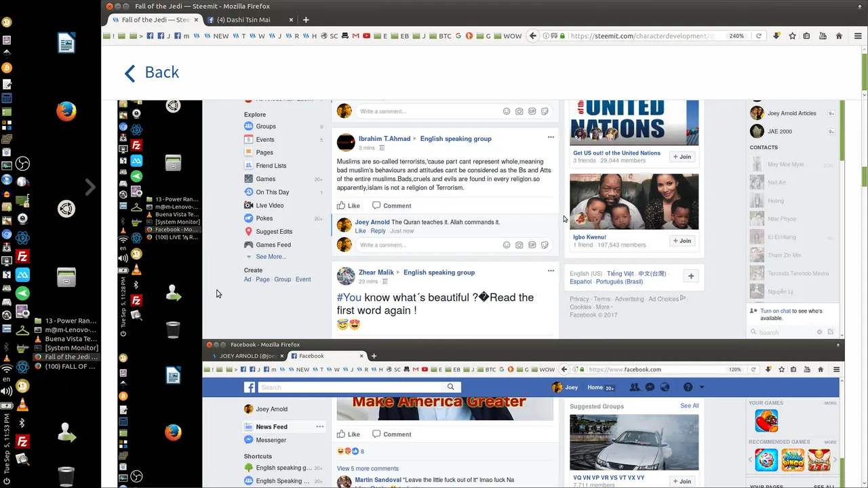868x488 pixels.
Task: Open the WOW bookmark folder in Steemit window's bar
Action: (508, 36)
